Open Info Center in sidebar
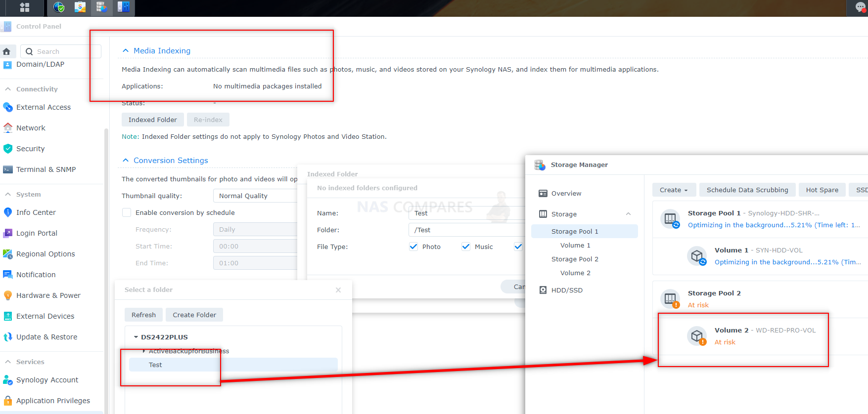The image size is (868, 414). [x=36, y=212]
